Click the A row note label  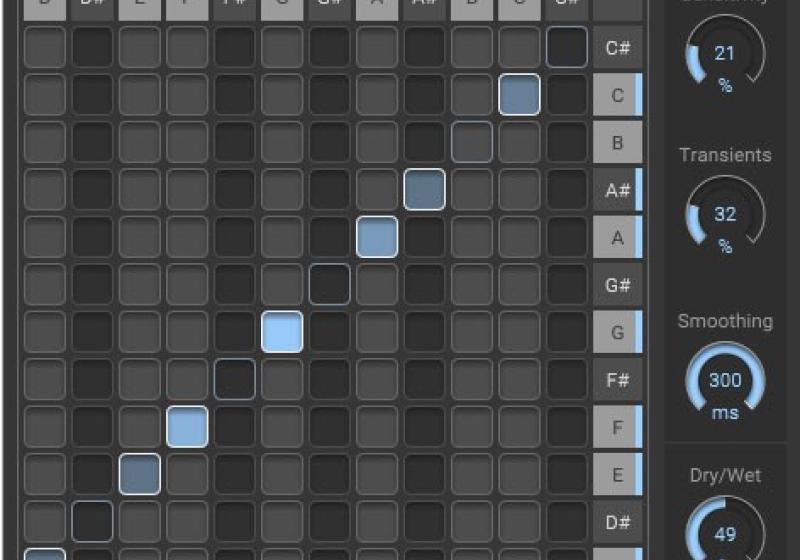point(618,237)
